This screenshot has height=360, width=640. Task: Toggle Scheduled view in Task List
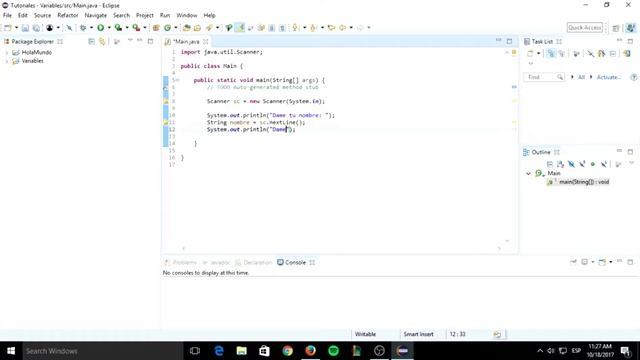tap(562, 53)
